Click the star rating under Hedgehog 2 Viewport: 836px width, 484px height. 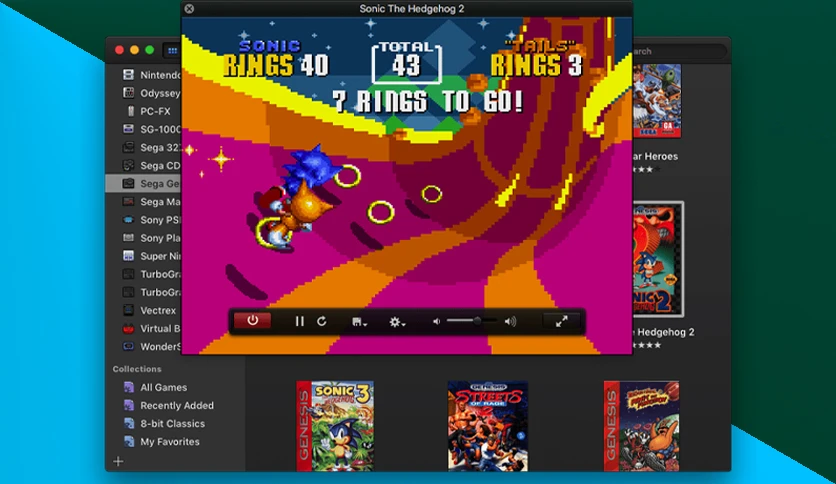tap(647, 345)
